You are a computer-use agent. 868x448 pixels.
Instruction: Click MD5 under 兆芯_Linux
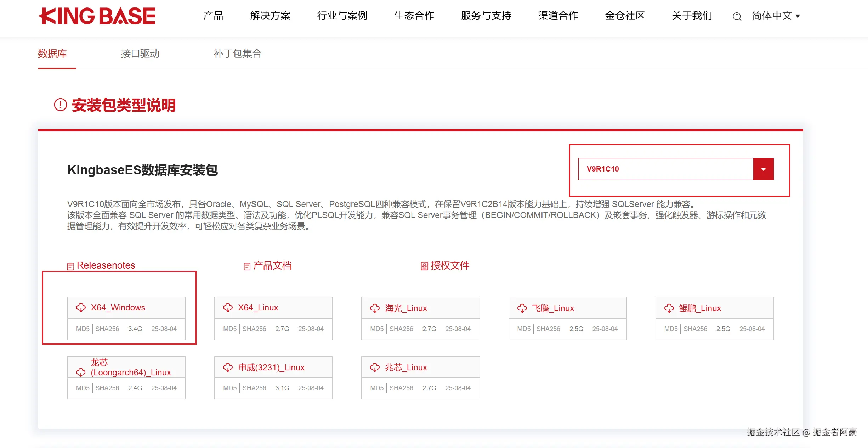click(377, 388)
